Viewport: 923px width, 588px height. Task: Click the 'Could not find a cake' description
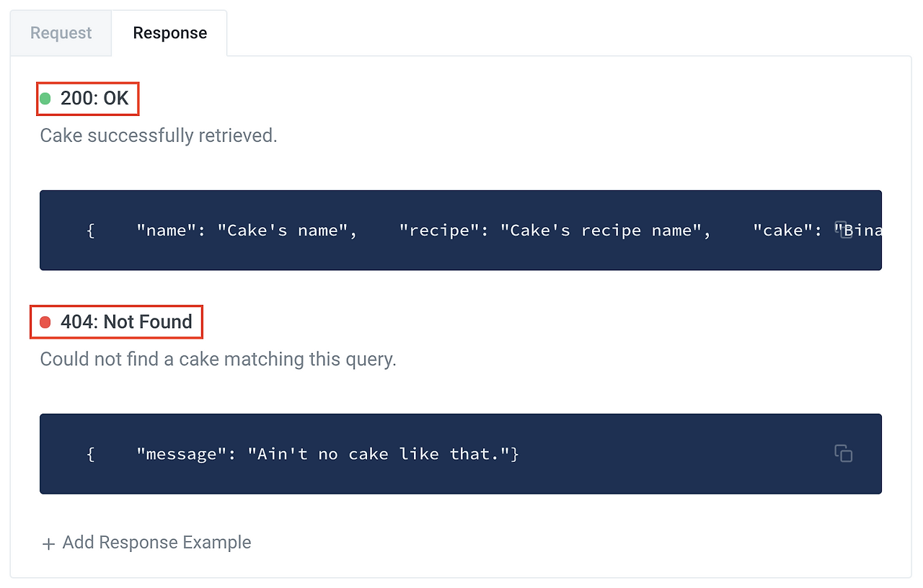218,359
